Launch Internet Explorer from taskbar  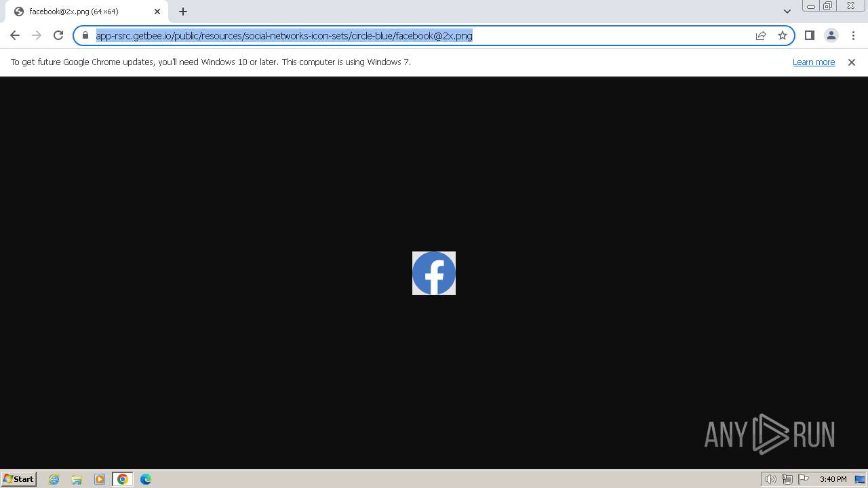tap(54, 479)
